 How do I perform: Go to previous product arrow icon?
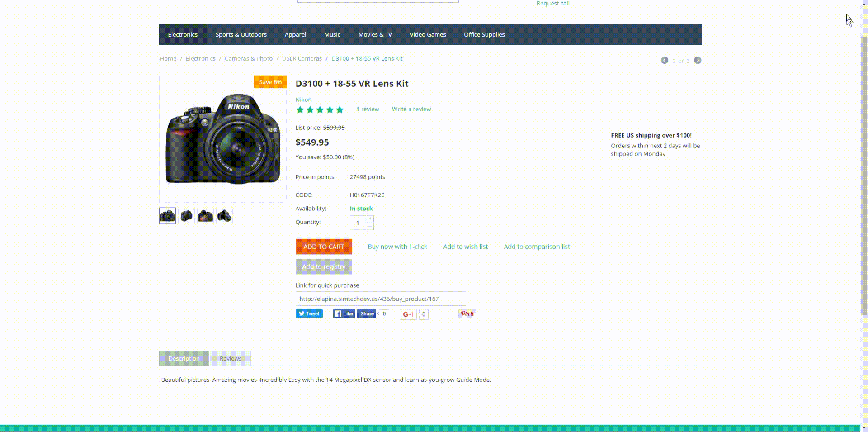point(664,60)
